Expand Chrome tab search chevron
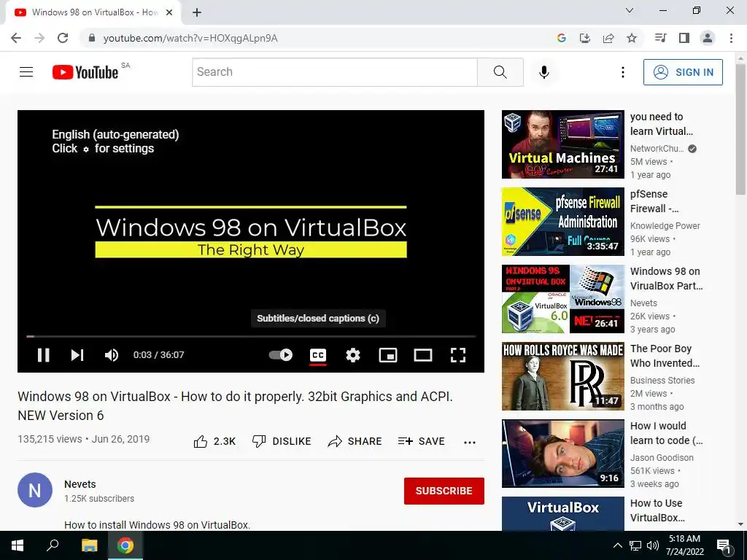Image resolution: width=747 pixels, height=560 pixels. point(630,10)
